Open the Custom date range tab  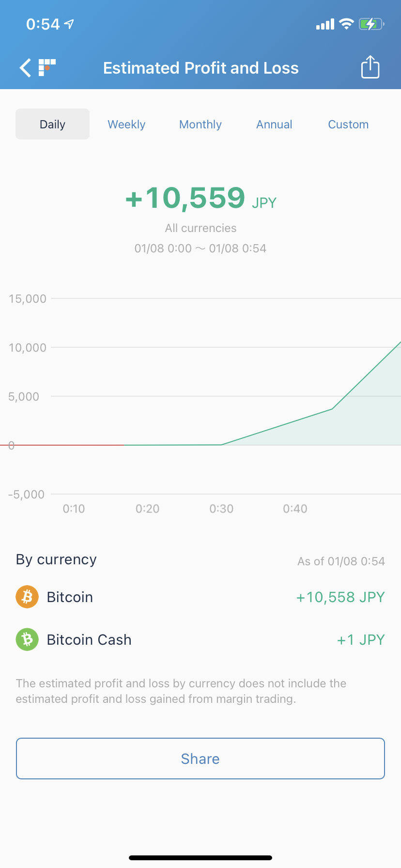(x=348, y=124)
